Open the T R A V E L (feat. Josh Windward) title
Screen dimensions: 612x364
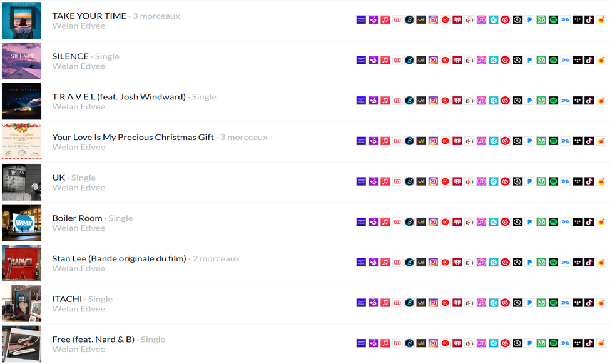[x=119, y=97]
